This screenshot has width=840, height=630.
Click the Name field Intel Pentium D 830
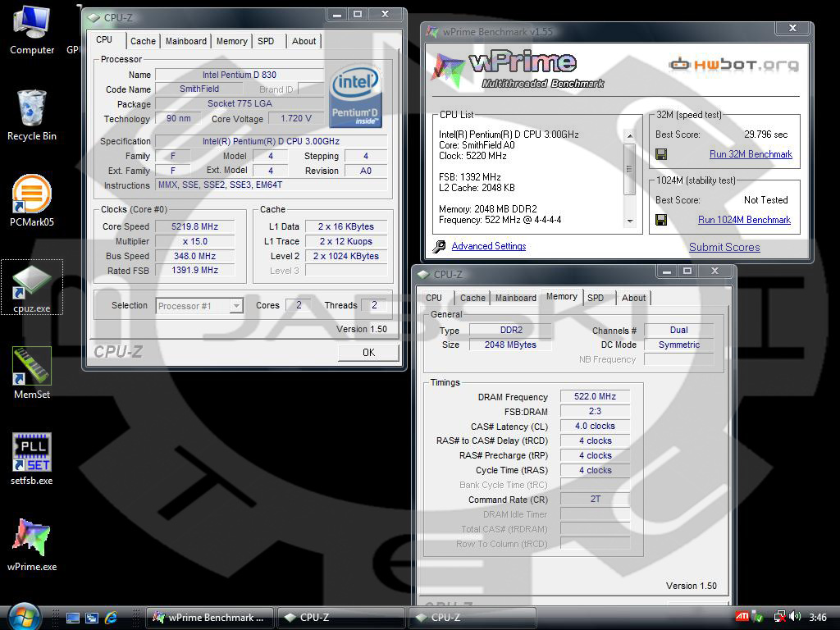click(240, 75)
